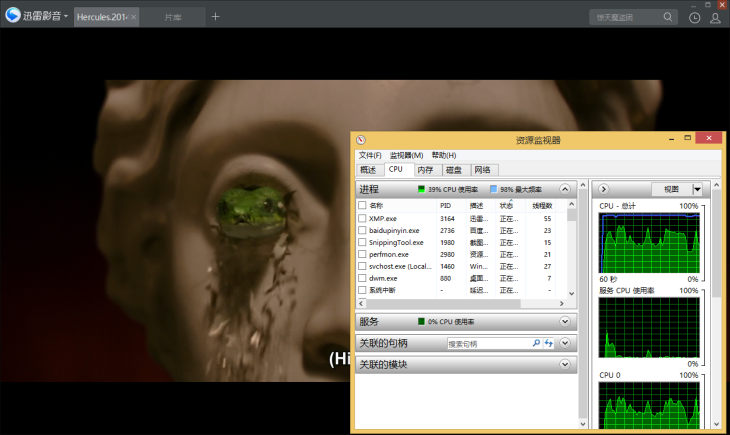Click graphs pane scrollbar up arrow

tap(716, 185)
